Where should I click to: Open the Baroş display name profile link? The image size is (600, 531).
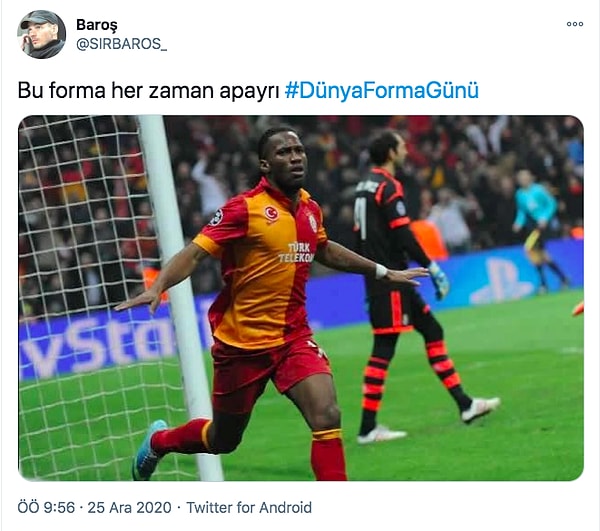[97, 25]
